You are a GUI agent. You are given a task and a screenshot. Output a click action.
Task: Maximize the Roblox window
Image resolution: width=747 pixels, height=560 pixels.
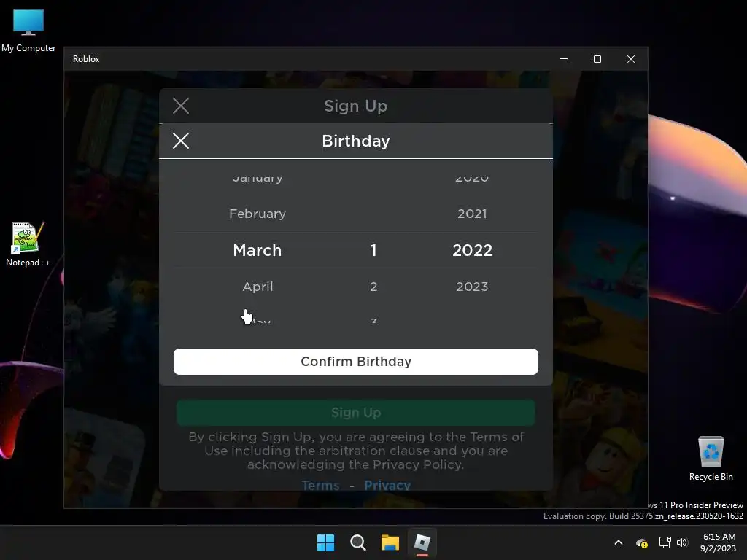(597, 59)
